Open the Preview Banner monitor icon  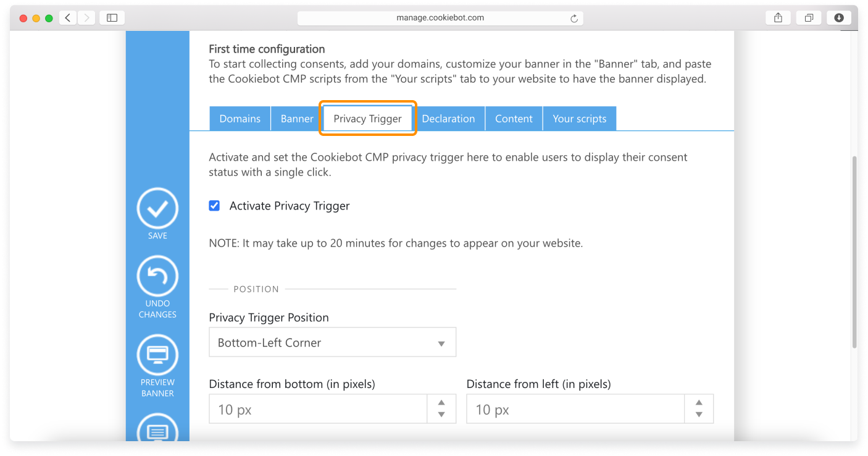157,355
